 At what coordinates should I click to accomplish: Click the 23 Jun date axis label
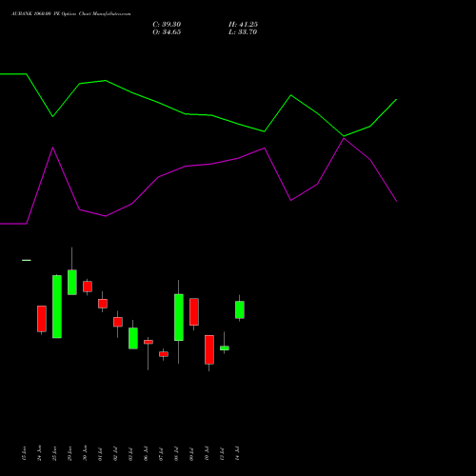click(25, 453)
